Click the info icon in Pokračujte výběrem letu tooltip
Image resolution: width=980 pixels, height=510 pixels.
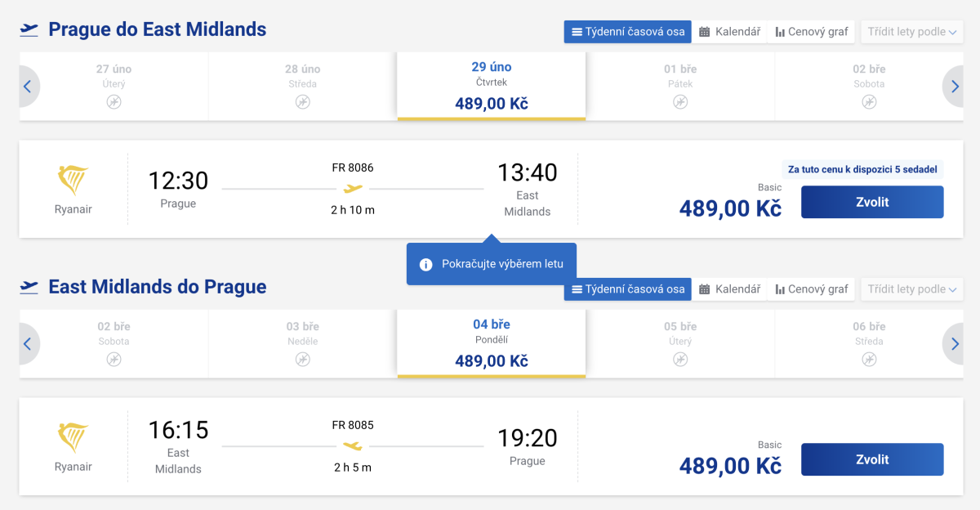tap(425, 264)
